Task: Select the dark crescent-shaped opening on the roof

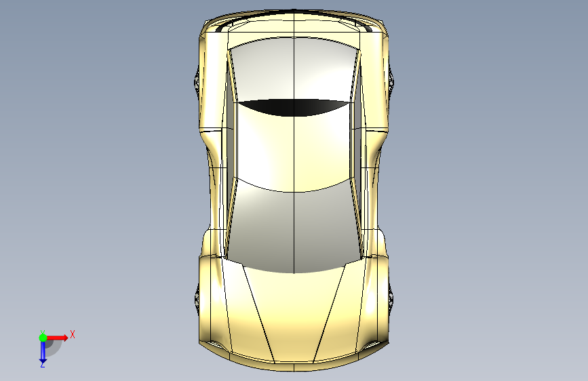Action: pyautogui.click(x=294, y=107)
